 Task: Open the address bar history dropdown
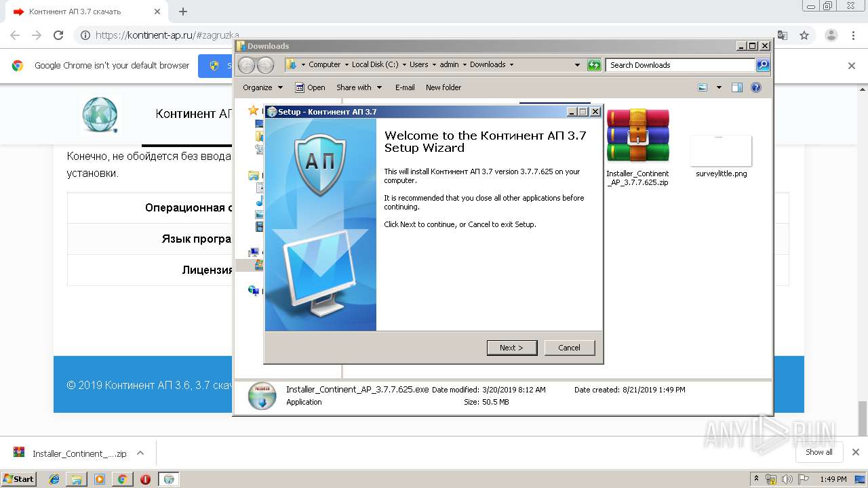click(x=577, y=65)
